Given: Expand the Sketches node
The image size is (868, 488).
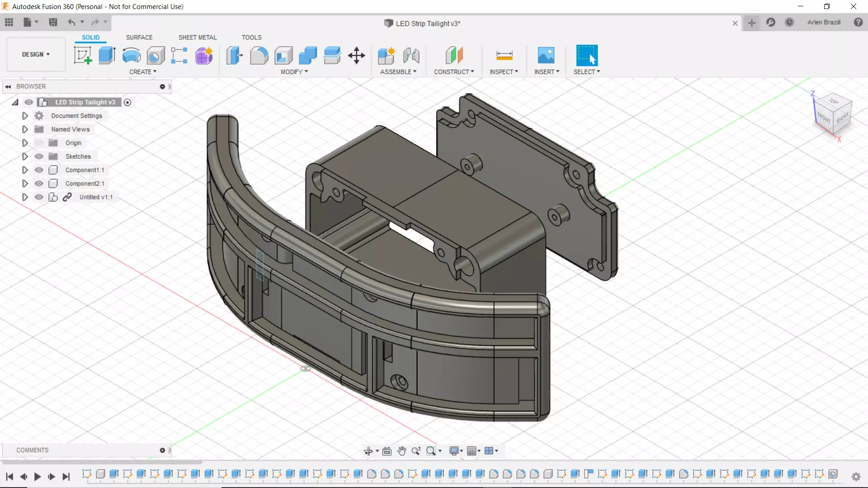Looking at the screenshot, I should (x=25, y=156).
